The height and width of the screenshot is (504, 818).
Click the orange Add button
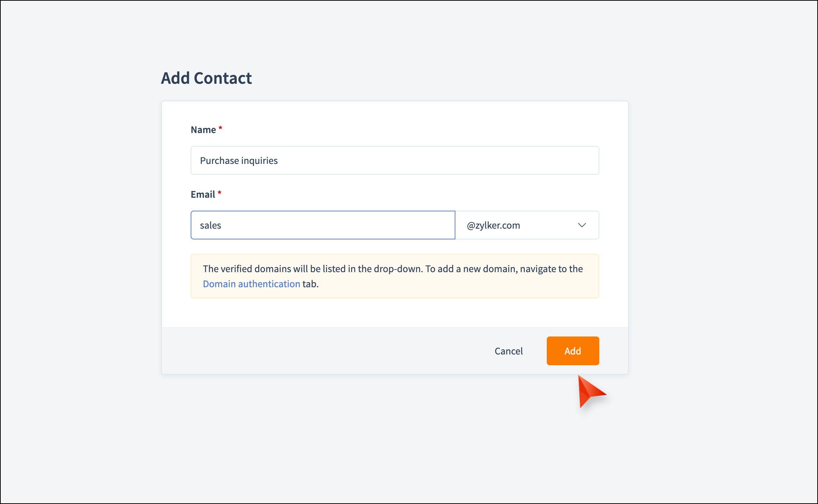pos(573,351)
